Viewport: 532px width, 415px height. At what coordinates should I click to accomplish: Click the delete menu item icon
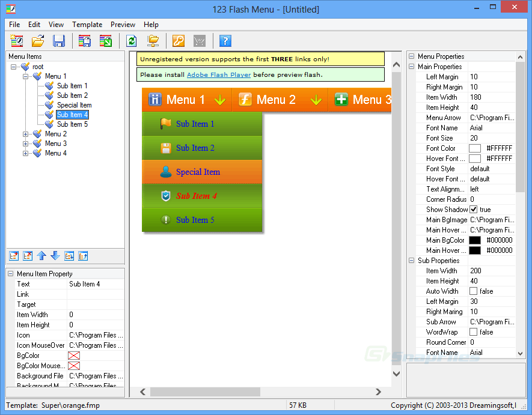pos(28,256)
